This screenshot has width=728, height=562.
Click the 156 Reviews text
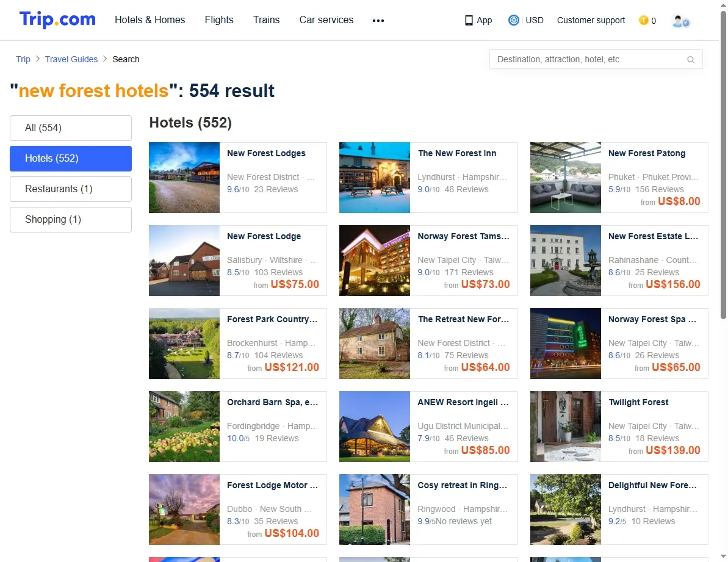(659, 189)
